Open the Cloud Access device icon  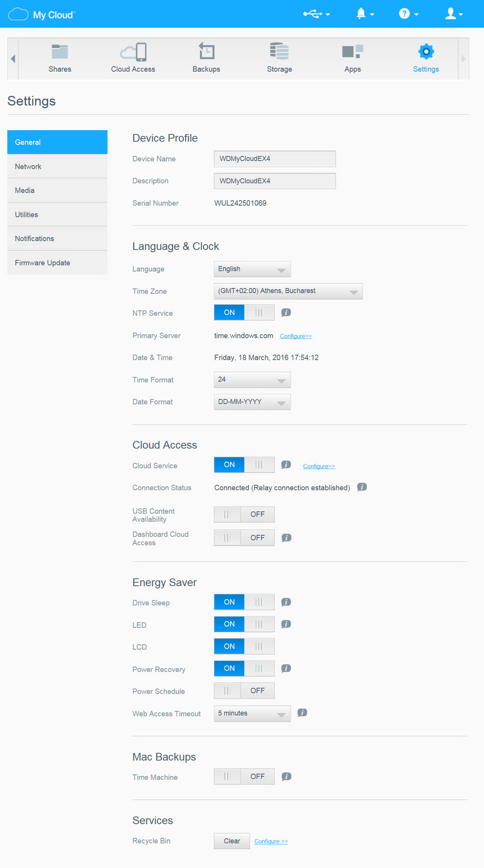coord(133,52)
